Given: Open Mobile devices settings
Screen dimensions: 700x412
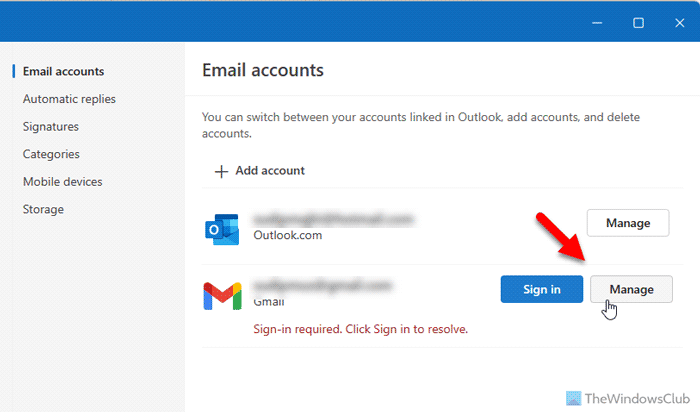Looking at the screenshot, I should click(62, 182).
